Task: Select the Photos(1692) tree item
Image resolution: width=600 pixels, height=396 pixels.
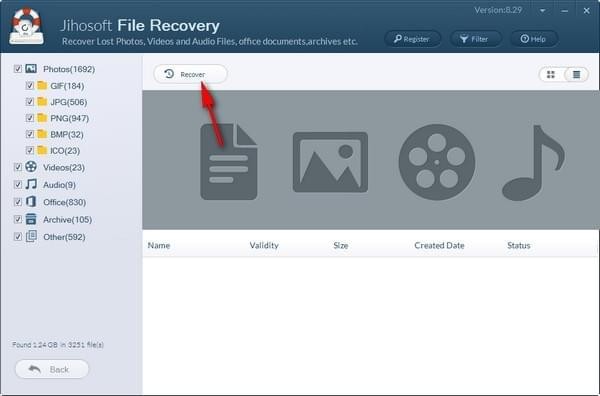Action: pos(69,69)
